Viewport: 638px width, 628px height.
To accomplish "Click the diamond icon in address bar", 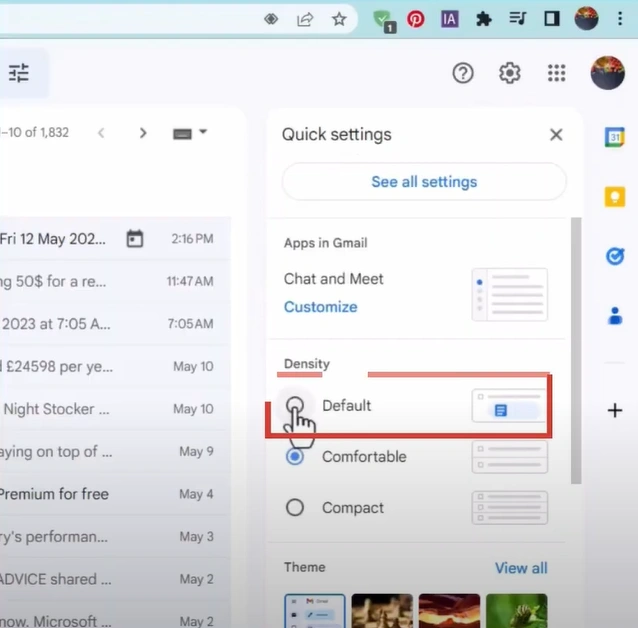I will point(271,19).
